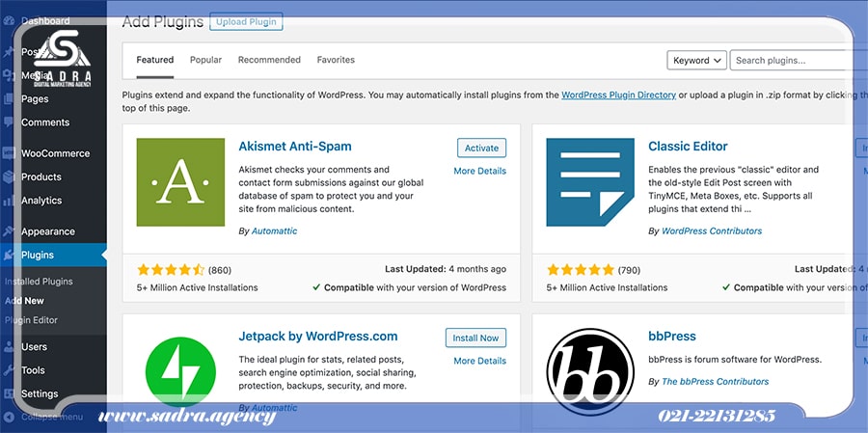The height and width of the screenshot is (433, 868).
Task: Click the WooCommerce sidebar icon
Action: [x=9, y=153]
